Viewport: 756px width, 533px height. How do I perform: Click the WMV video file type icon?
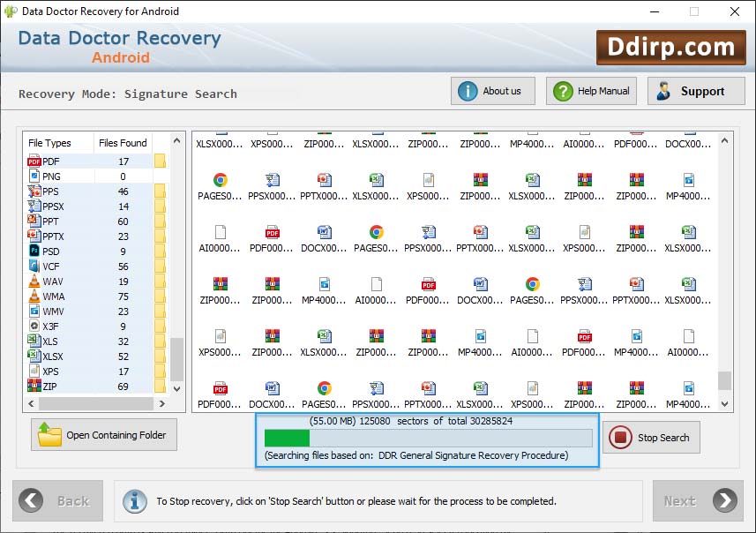pyautogui.click(x=34, y=311)
